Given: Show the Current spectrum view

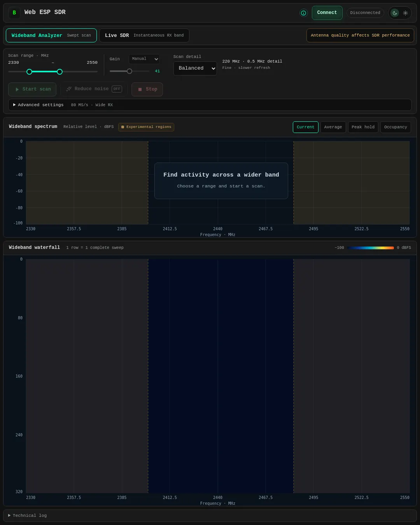Looking at the screenshot, I should coord(306,127).
